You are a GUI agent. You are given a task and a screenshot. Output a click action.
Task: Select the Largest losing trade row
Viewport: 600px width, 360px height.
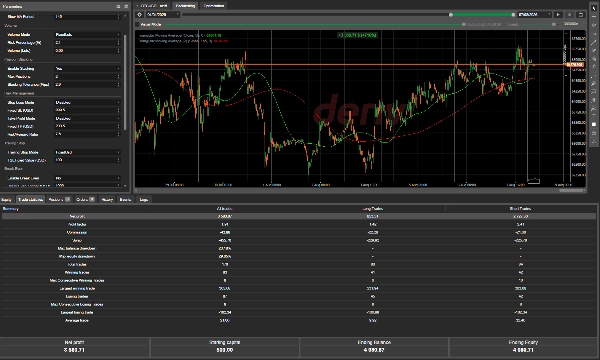(299, 313)
